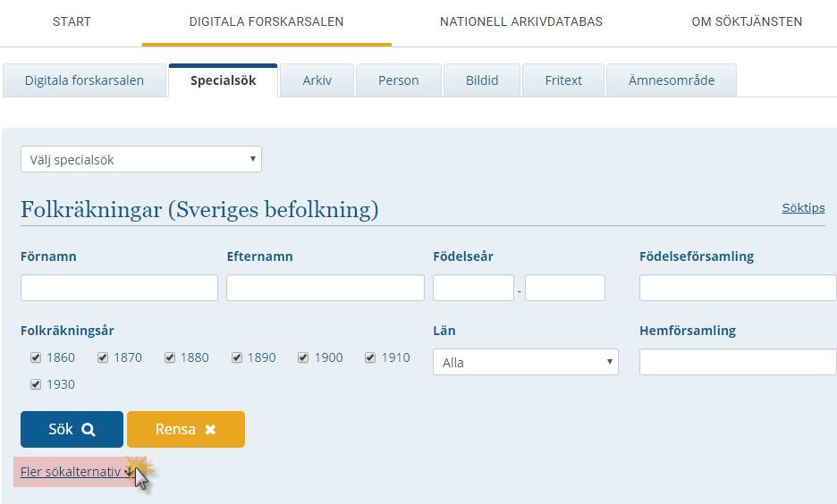The height and width of the screenshot is (504, 837).
Task: Uncheck the 1930 census year checkbox
Action: [x=36, y=384]
